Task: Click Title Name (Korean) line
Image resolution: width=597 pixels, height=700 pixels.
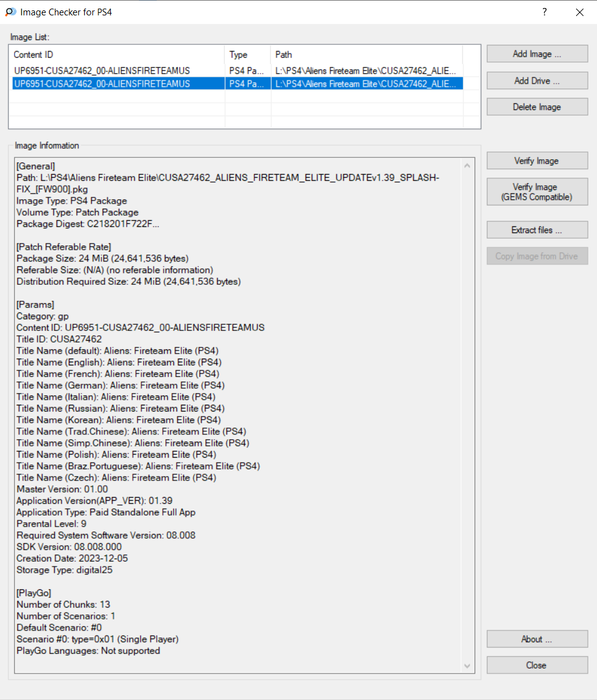Action: (119, 420)
